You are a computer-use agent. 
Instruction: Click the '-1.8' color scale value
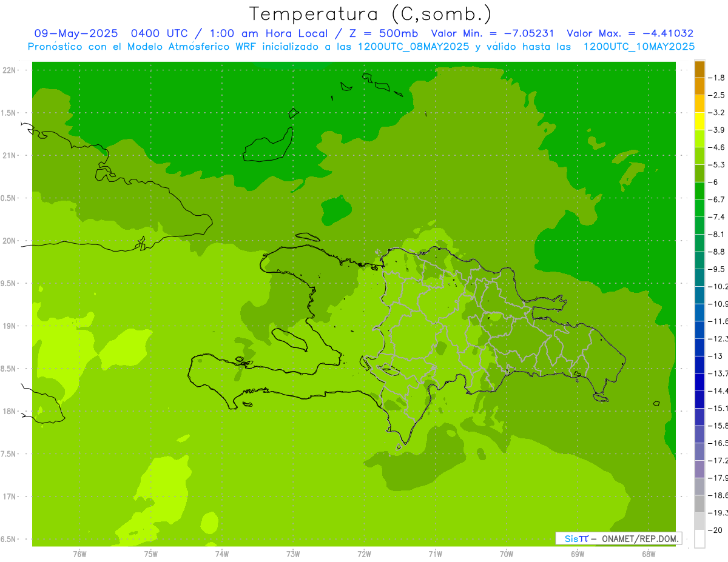(716, 78)
